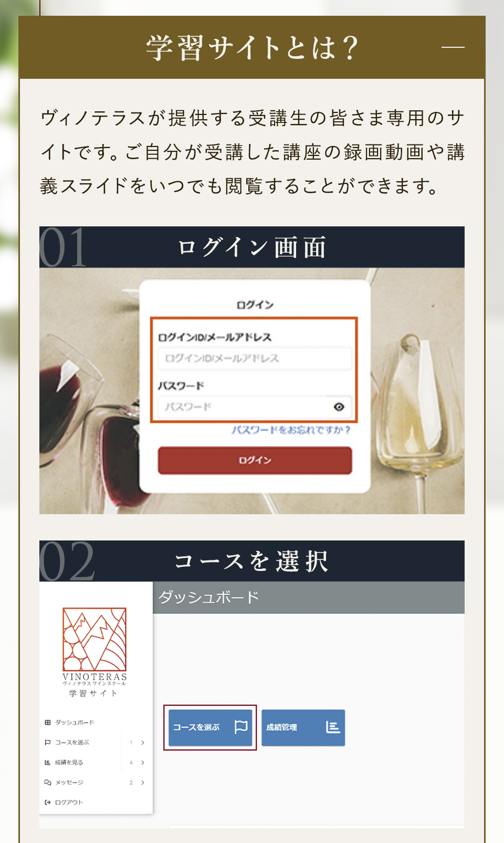Open the パスワードをお忘れですか？ link

(x=291, y=430)
